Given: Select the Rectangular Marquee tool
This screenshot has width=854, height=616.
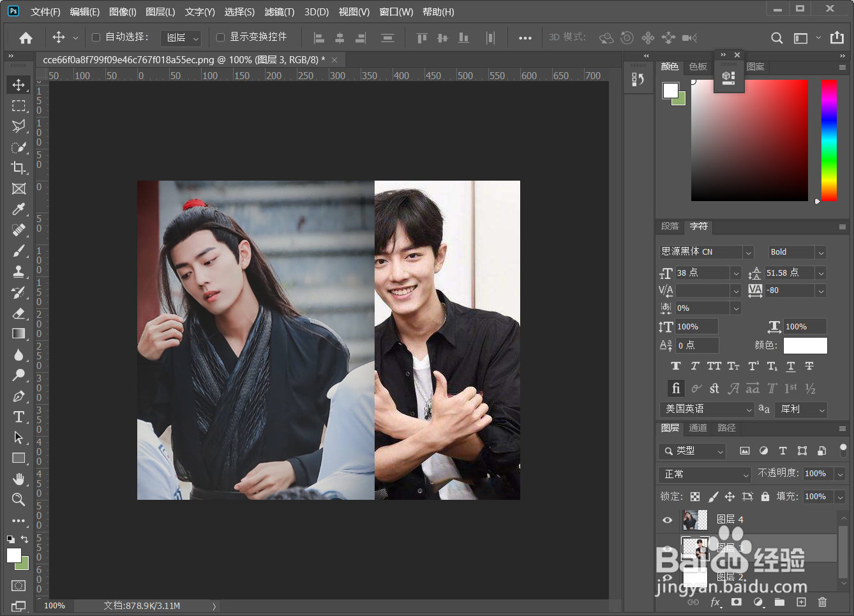Looking at the screenshot, I should [19, 105].
